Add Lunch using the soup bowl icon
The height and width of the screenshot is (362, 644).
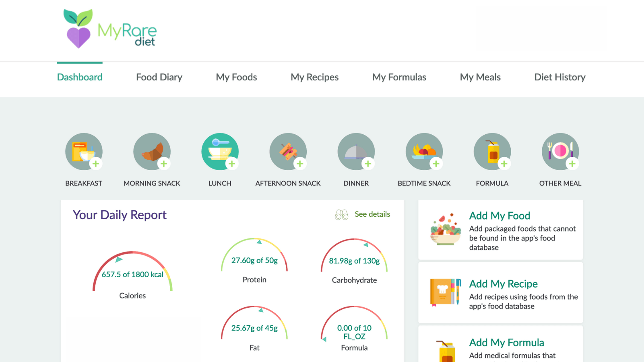click(x=220, y=152)
